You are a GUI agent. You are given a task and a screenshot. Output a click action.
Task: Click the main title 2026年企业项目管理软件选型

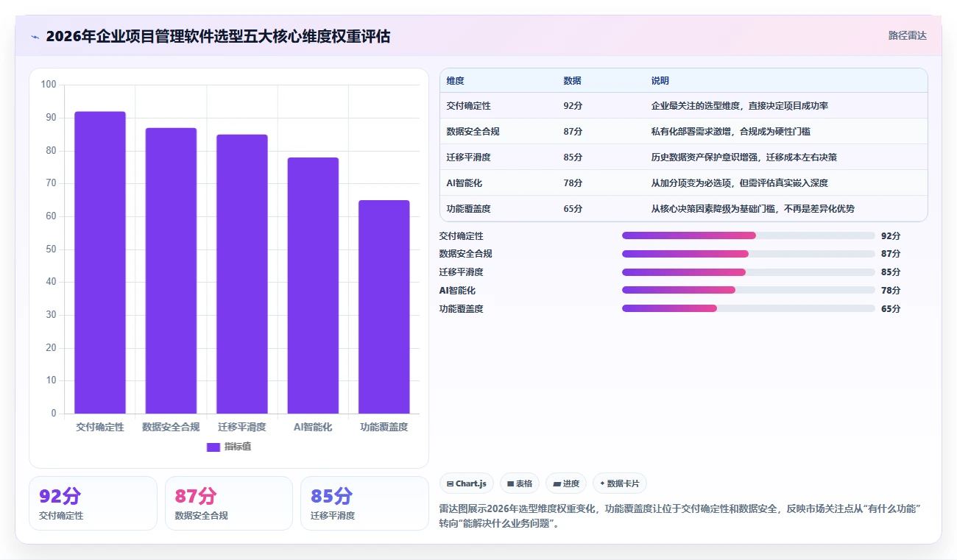[x=218, y=36]
